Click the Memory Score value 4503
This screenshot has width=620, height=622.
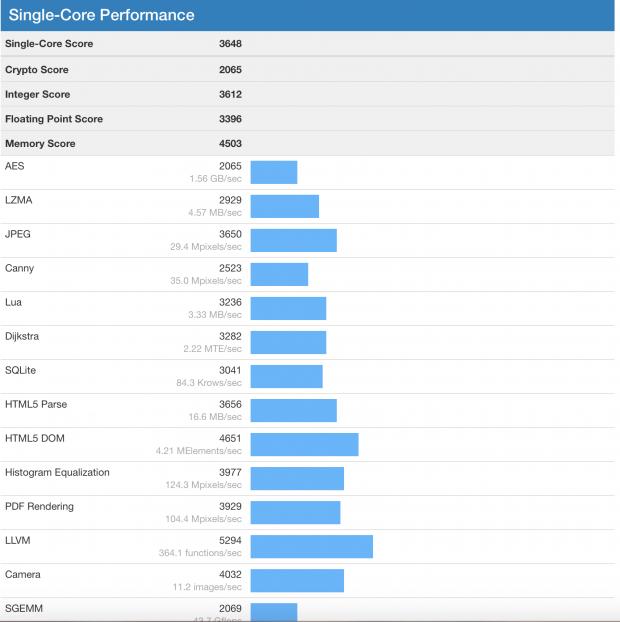click(230, 144)
